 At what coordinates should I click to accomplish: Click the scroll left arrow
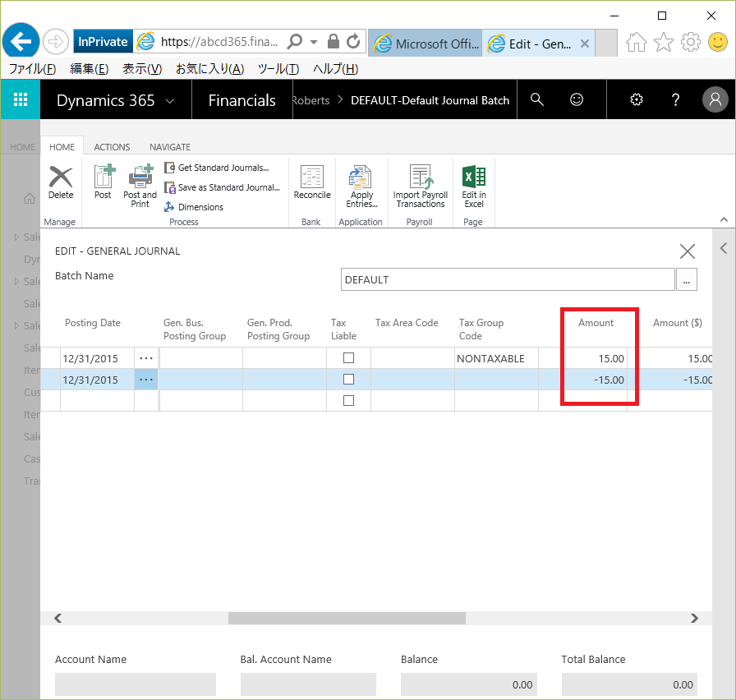click(x=57, y=619)
